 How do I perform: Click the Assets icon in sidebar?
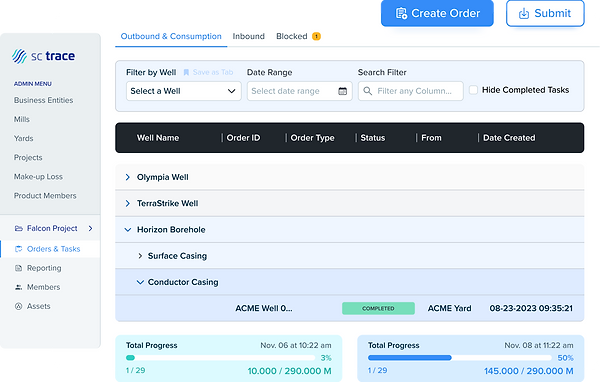(18, 306)
